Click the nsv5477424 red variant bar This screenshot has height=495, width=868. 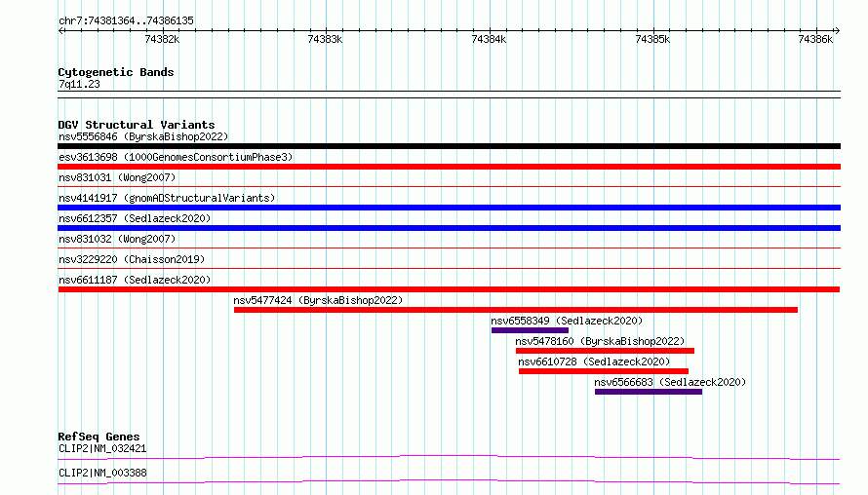point(515,310)
